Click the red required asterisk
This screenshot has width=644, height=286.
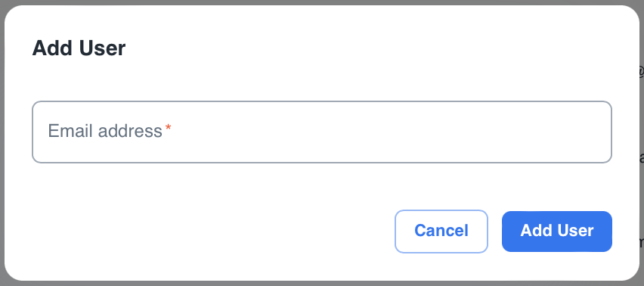pyautogui.click(x=168, y=129)
